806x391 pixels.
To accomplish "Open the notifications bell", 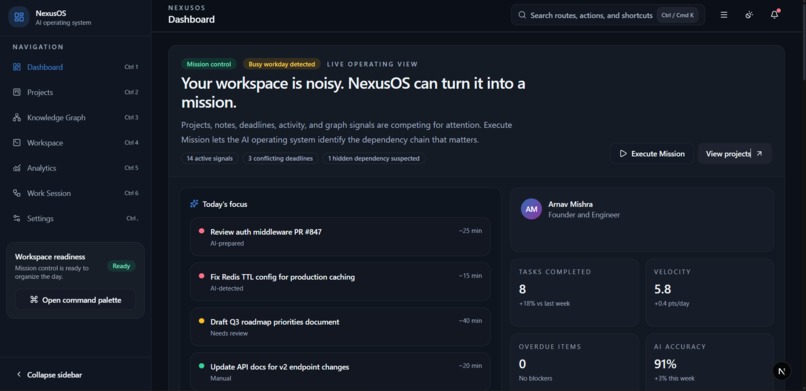I will [x=774, y=15].
